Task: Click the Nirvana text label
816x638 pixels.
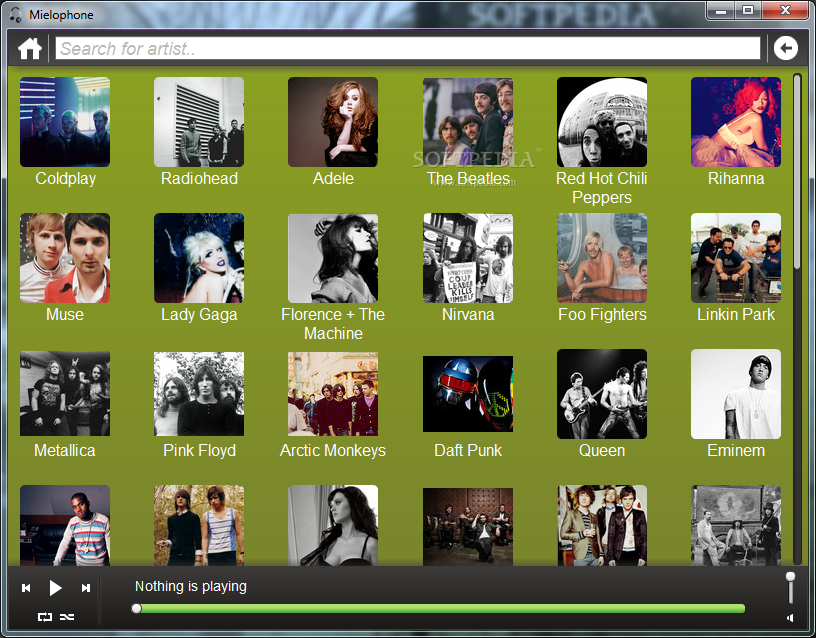Action: [x=468, y=314]
